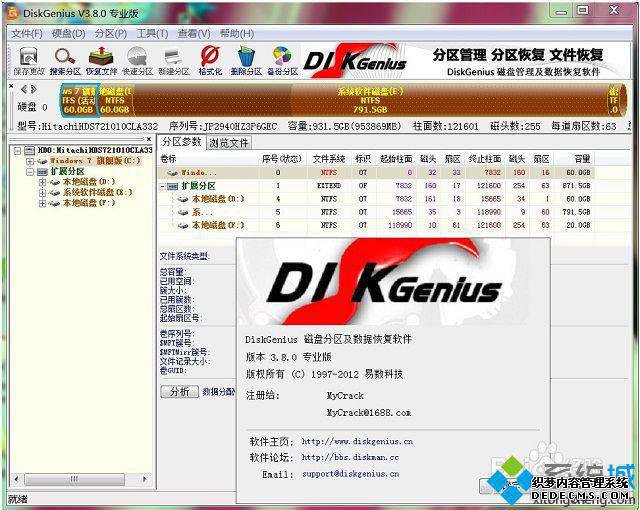Click the 保存更改 save changes toolbar icon
The height and width of the screenshot is (510, 640).
click(29, 61)
